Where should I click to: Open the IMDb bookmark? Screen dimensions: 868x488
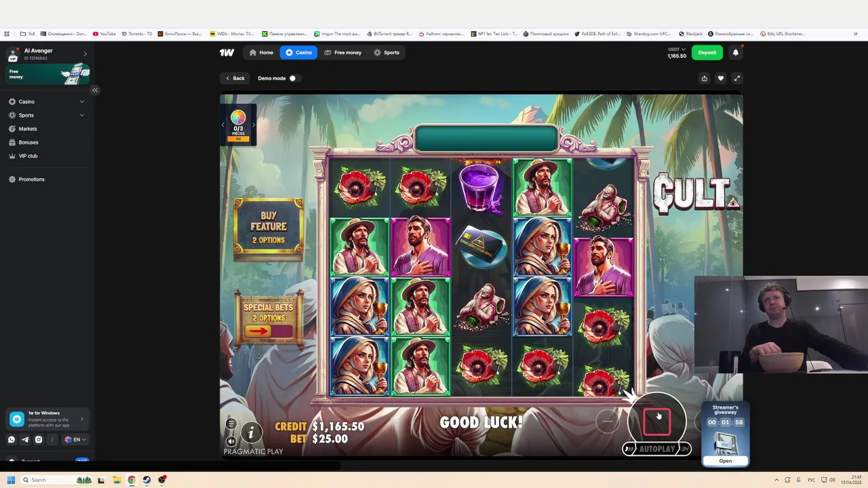point(231,33)
